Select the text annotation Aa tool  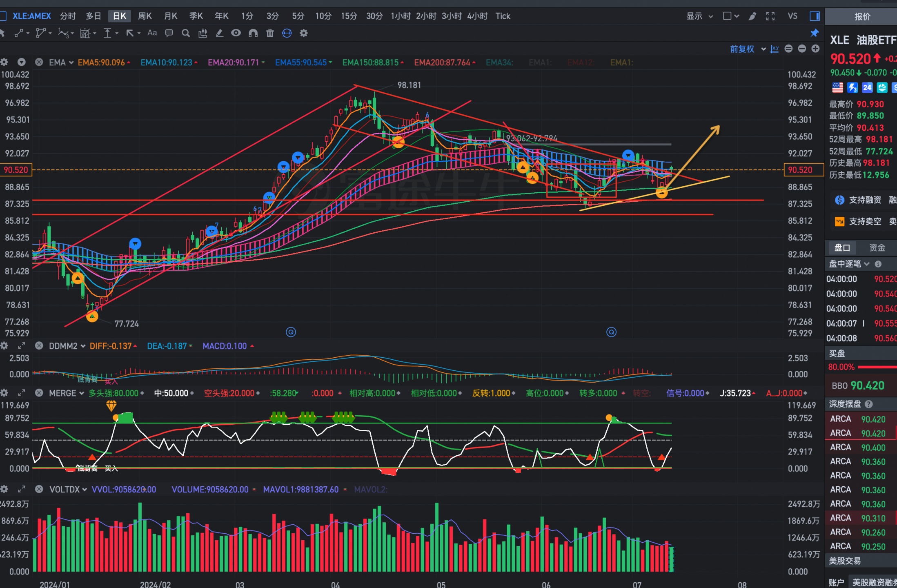(152, 33)
